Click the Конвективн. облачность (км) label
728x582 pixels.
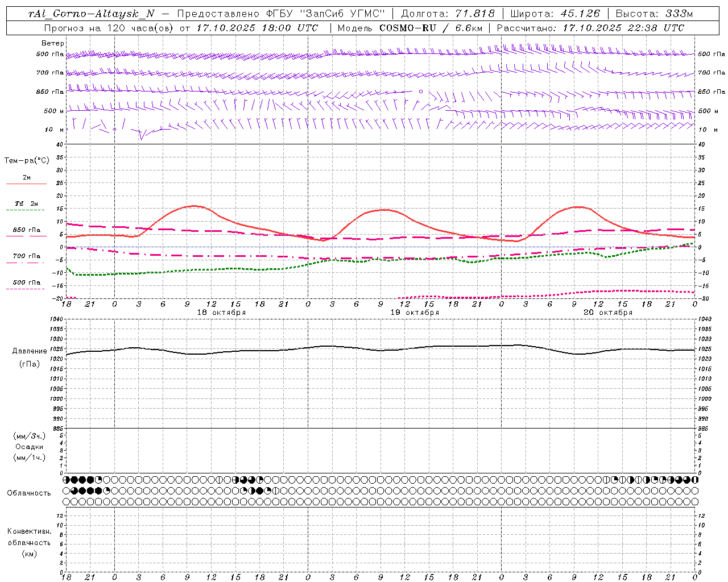(x=29, y=543)
